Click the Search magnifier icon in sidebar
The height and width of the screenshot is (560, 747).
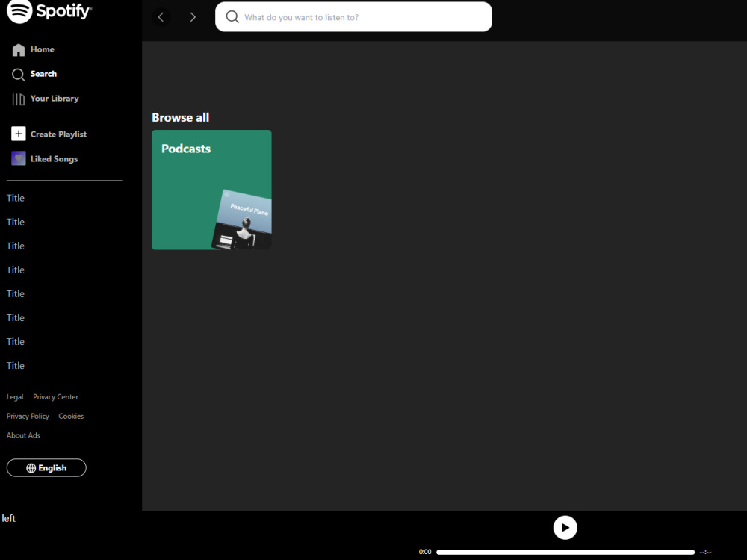point(18,75)
